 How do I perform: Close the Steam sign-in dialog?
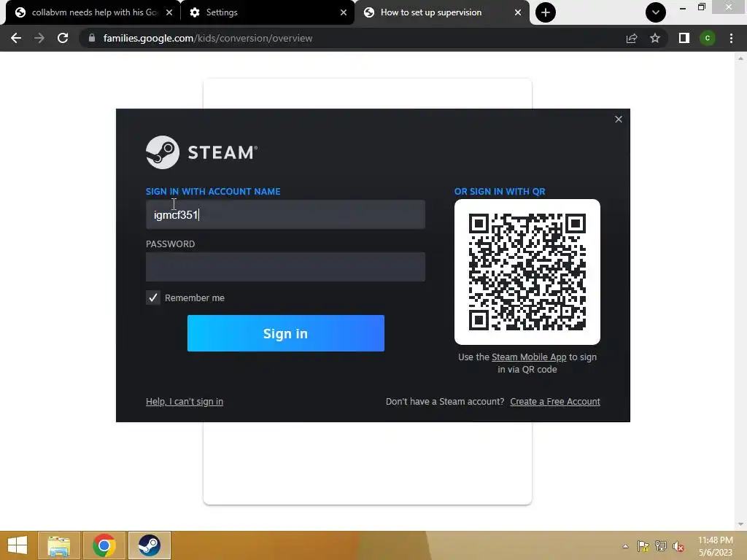click(x=619, y=119)
